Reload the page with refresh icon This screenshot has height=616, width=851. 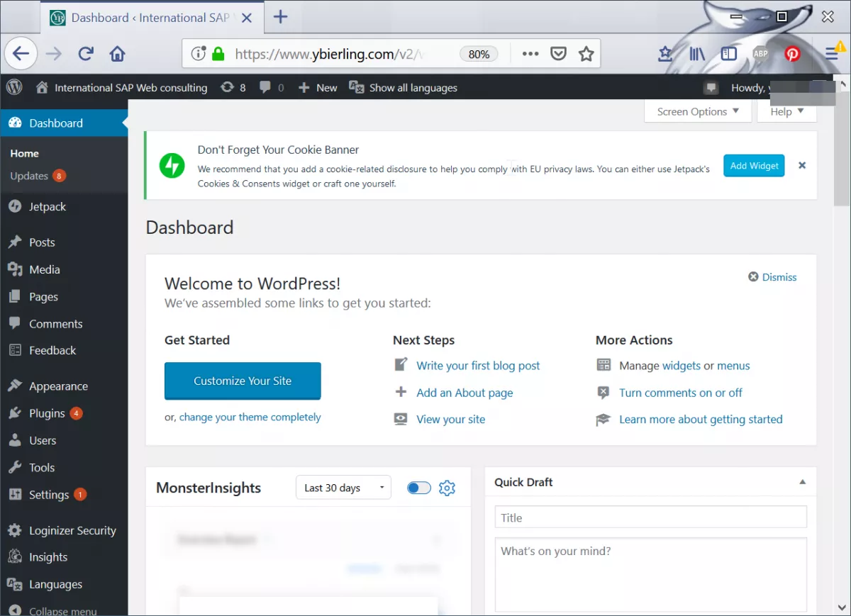86,54
